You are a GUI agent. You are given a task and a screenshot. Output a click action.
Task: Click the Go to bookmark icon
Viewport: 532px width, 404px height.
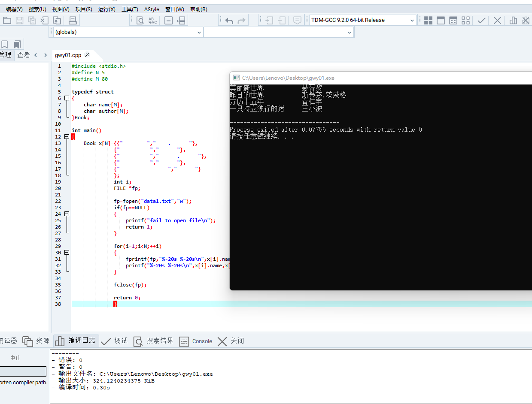pyautogui.click(x=17, y=44)
